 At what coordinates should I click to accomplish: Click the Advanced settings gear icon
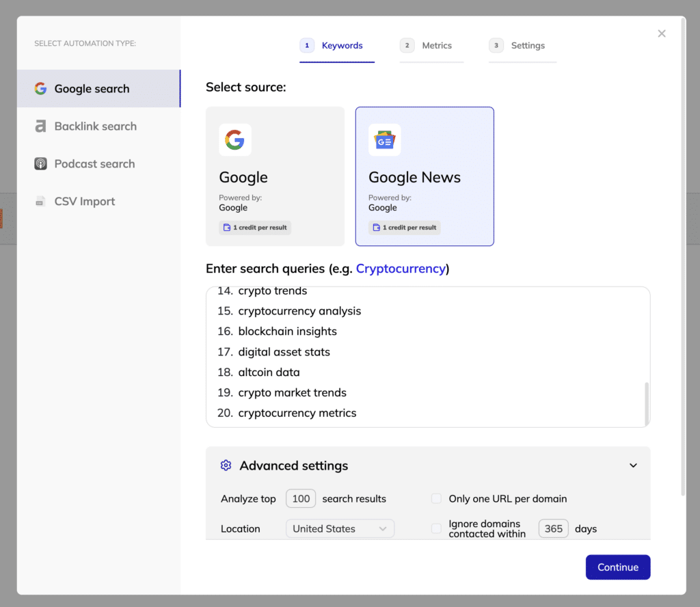[226, 466]
